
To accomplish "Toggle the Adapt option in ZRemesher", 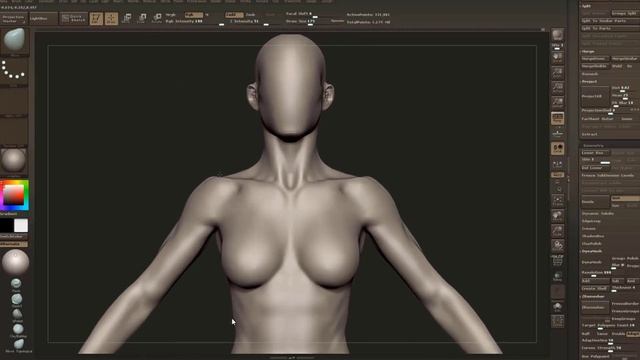I will click(633, 334).
